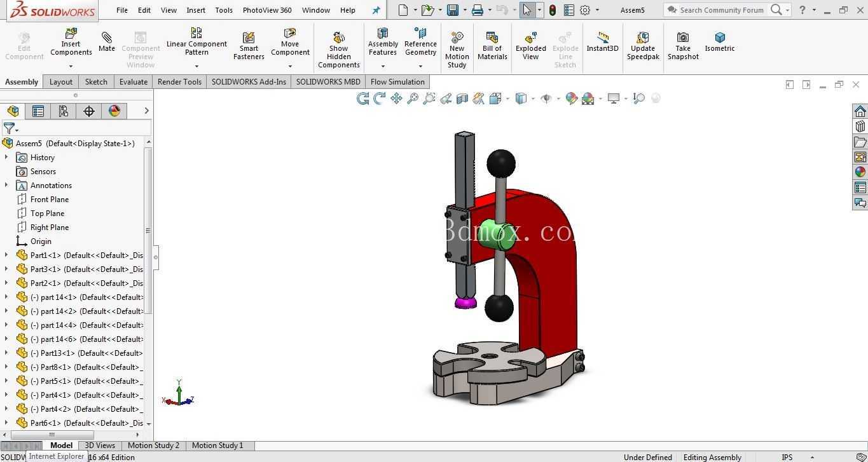
Task: Click the Pan arrows in the view toolbar
Action: point(396,99)
